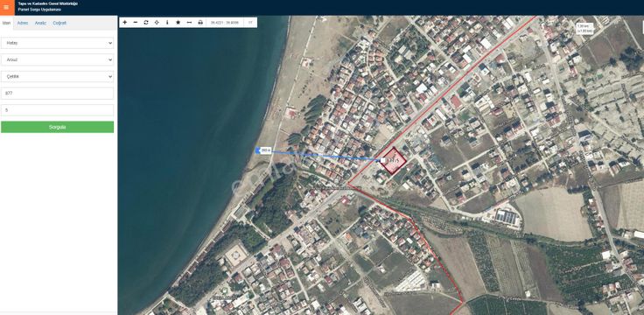Expand the Çetillik neighborhood dropdown
644x315 pixels.
click(57, 76)
